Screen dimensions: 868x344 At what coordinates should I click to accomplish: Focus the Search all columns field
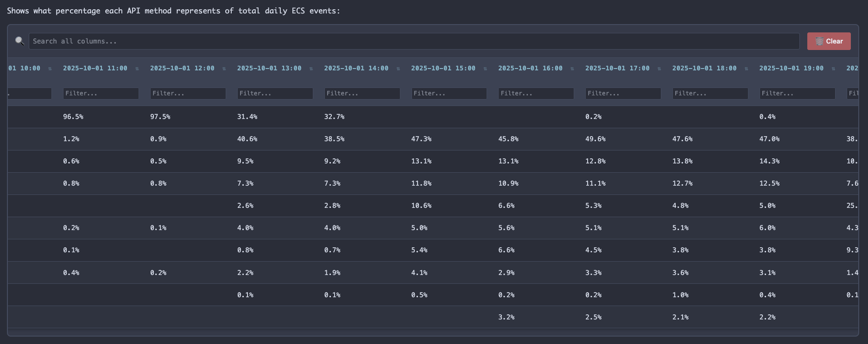[413, 41]
